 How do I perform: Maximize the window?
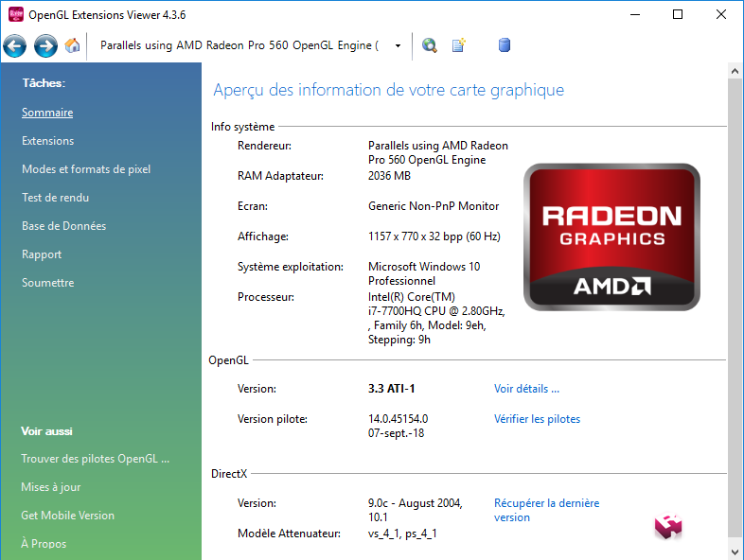click(678, 14)
